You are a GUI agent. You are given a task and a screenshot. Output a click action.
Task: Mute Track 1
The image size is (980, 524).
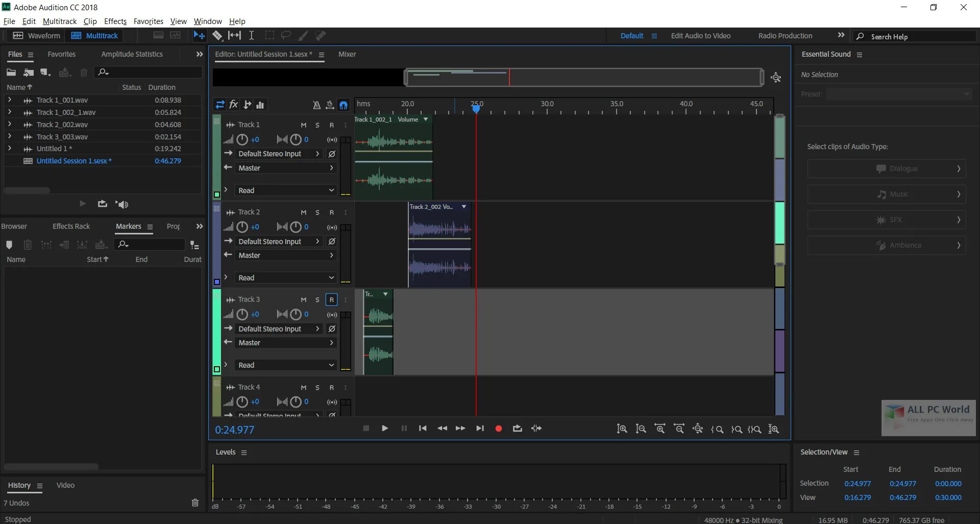[303, 125]
